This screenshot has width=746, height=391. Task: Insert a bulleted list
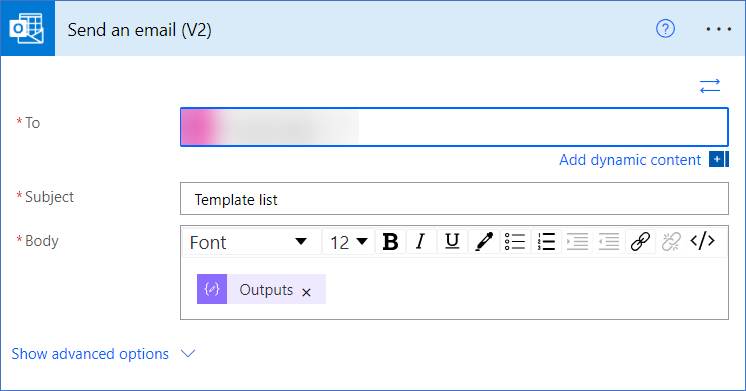pyautogui.click(x=515, y=242)
